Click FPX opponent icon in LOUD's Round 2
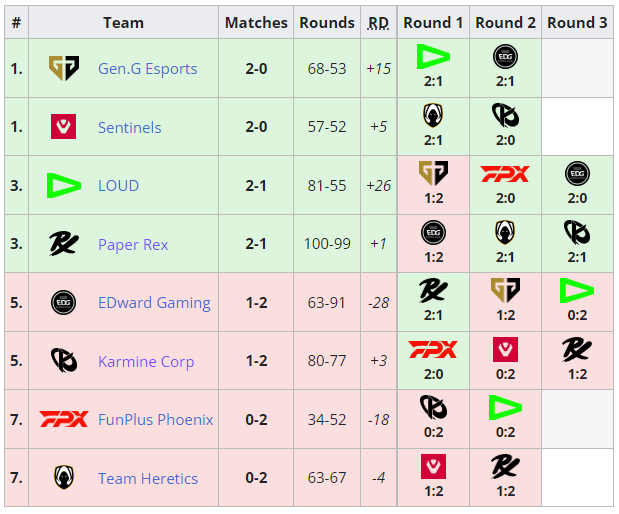This screenshot has width=619, height=514. 506,174
